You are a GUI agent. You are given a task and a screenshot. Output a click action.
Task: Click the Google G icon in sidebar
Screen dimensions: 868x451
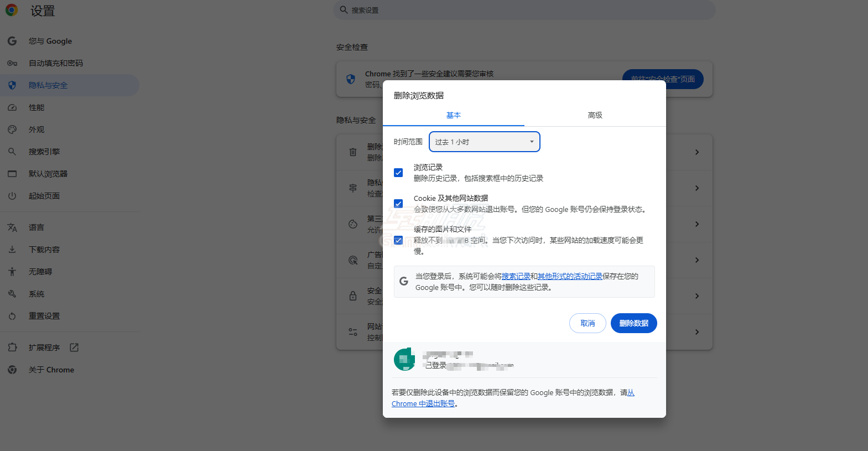[x=12, y=41]
